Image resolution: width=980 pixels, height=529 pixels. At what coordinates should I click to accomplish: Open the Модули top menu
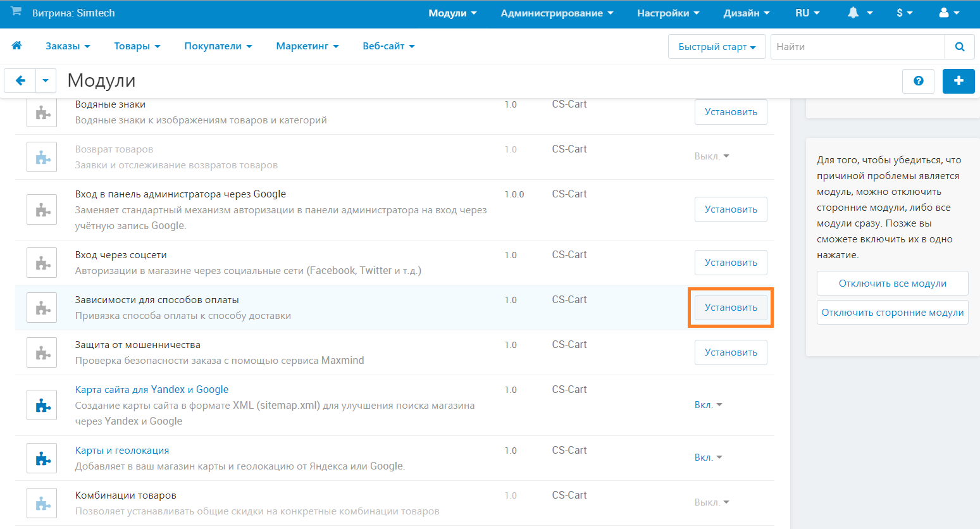coord(452,13)
